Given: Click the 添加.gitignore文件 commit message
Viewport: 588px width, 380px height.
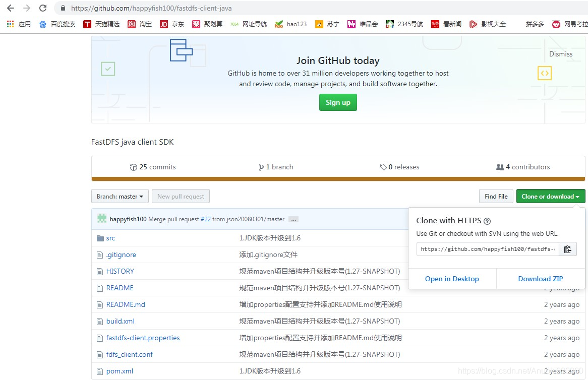Looking at the screenshot, I should [x=268, y=255].
